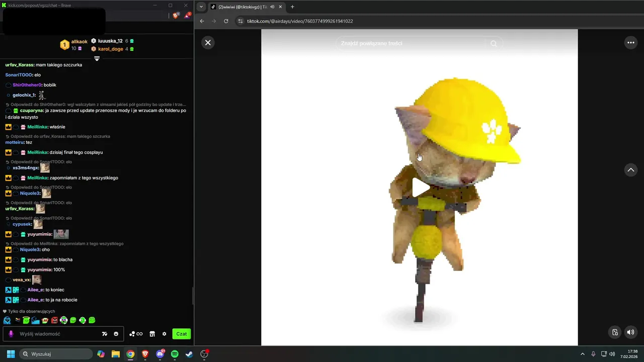
Task: Click the purple microphone in chat input
Action: pos(11,334)
